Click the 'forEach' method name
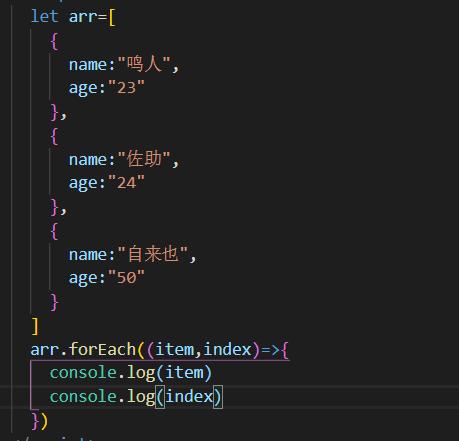 click(102, 349)
